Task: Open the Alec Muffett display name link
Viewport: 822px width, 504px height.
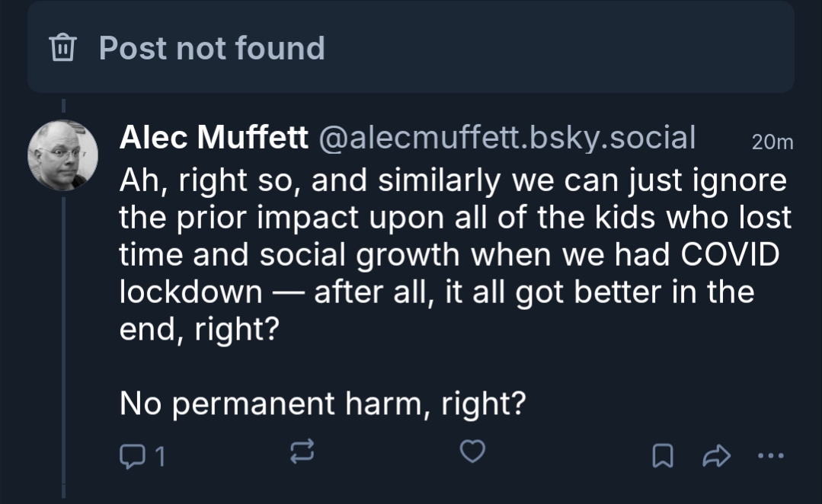Action: 213,139
